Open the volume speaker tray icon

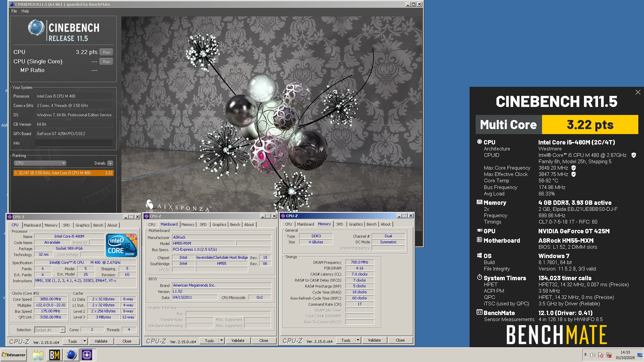pos(593,355)
